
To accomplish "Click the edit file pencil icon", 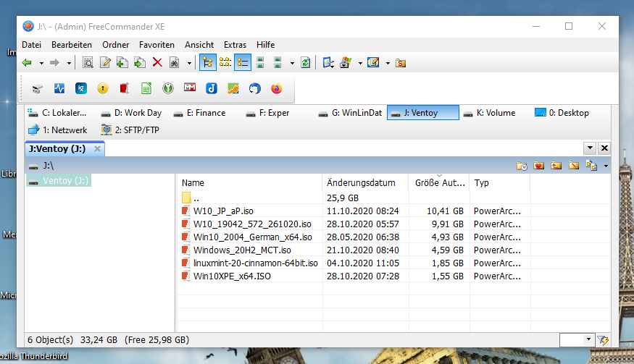I will tap(105, 63).
